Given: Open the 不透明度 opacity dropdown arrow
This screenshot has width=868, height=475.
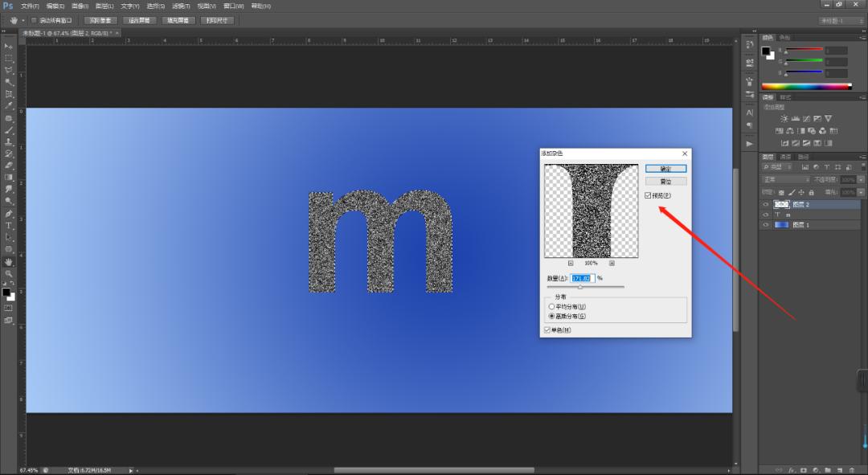Looking at the screenshot, I should pyautogui.click(x=860, y=179).
